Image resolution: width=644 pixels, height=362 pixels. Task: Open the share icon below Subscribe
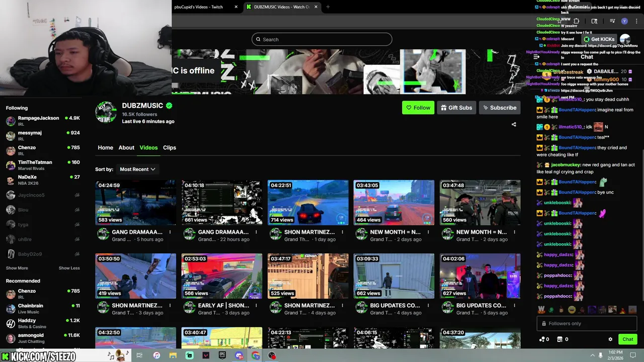click(514, 124)
